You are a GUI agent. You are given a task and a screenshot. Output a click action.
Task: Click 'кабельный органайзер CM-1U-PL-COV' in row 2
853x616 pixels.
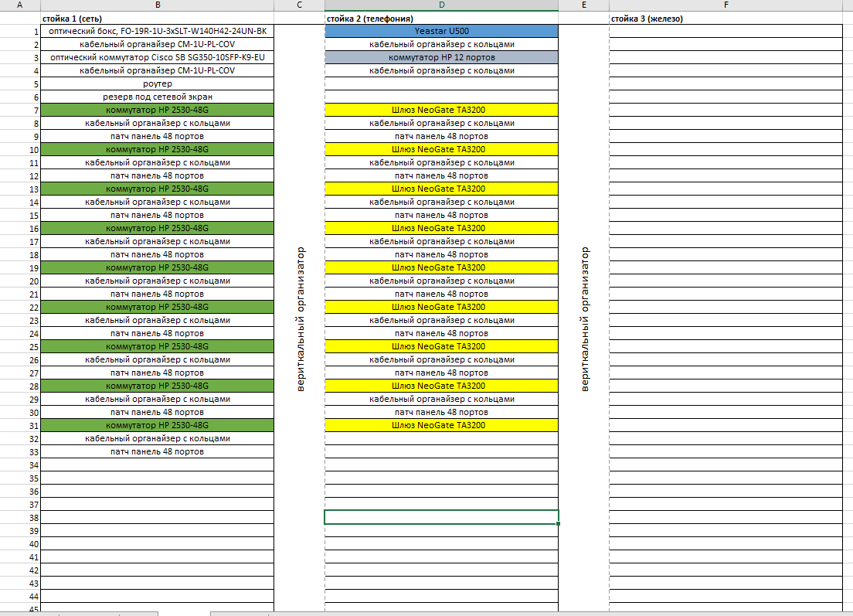[157, 44]
